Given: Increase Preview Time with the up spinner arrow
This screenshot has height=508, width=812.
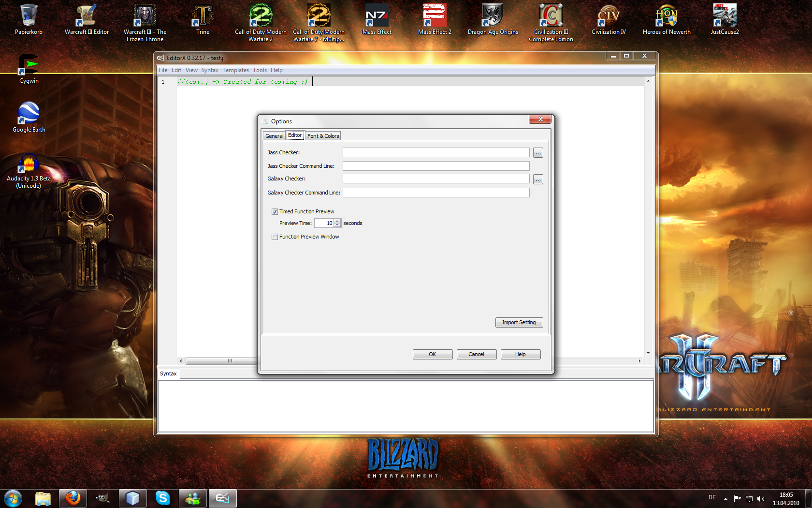Looking at the screenshot, I should (x=337, y=221).
